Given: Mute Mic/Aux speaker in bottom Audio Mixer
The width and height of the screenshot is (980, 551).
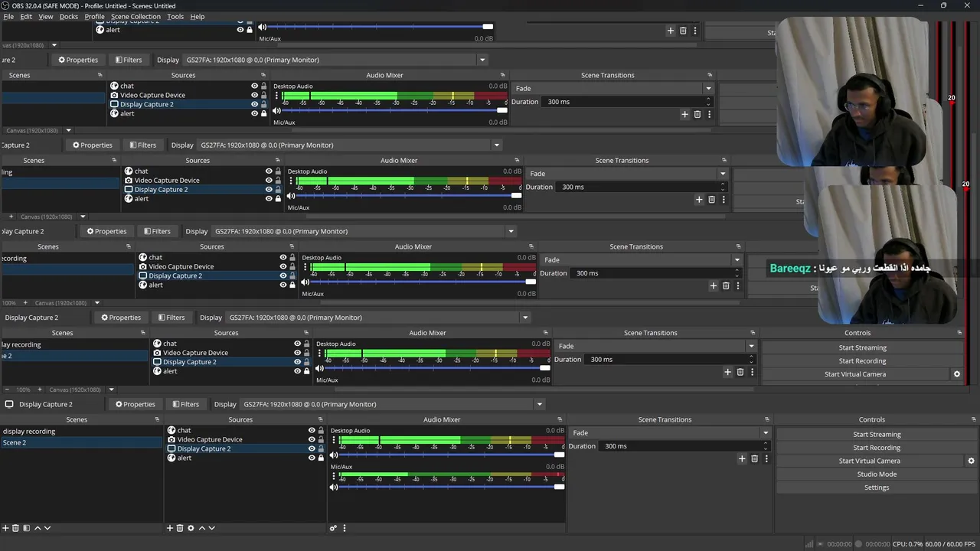Looking at the screenshot, I should pos(334,487).
